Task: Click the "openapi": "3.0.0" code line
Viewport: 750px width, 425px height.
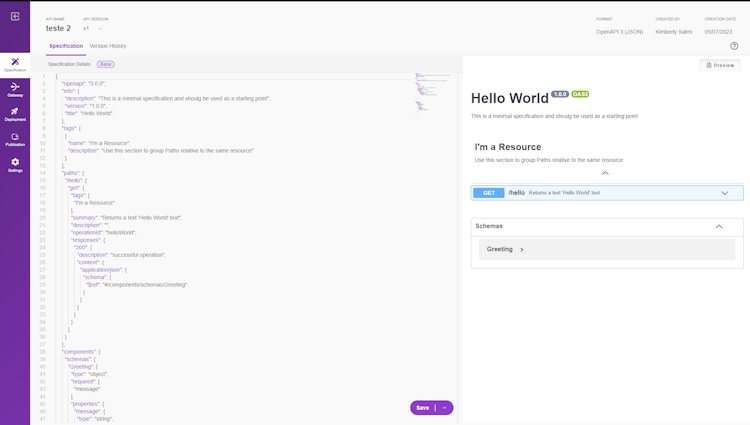Action: pos(83,84)
